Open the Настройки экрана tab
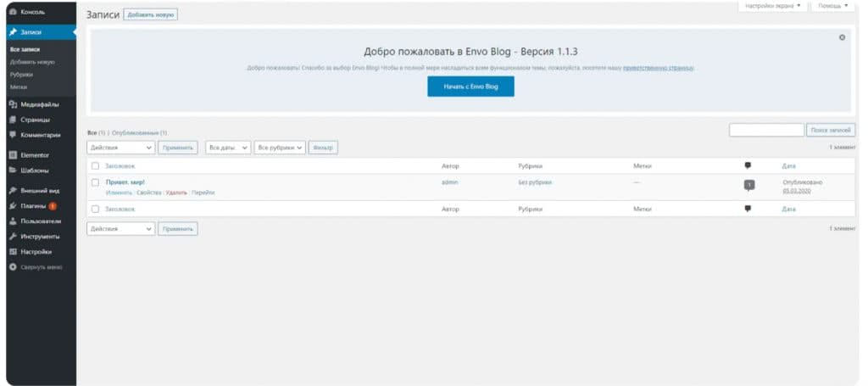868x386 pixels. click(x=771, y=6)
